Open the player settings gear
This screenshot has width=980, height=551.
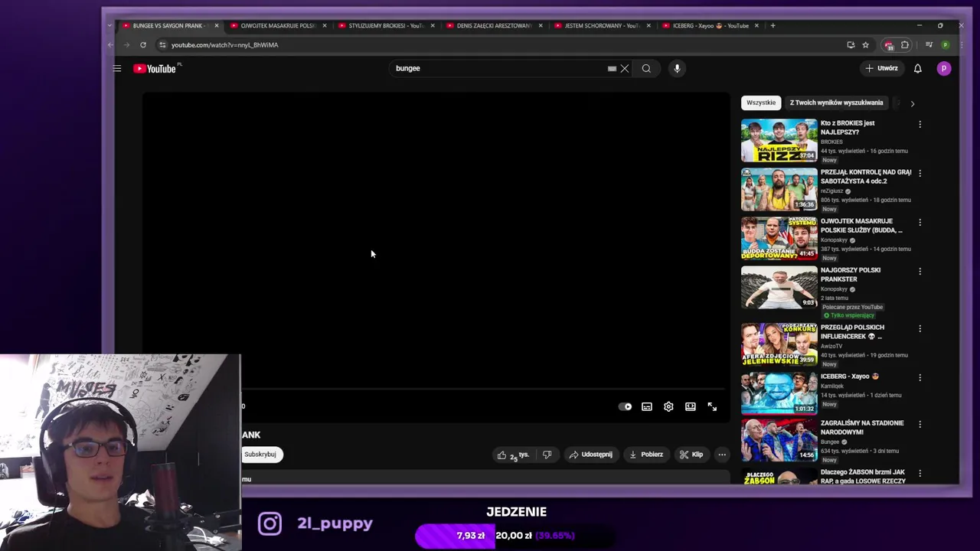pos(668,406)
